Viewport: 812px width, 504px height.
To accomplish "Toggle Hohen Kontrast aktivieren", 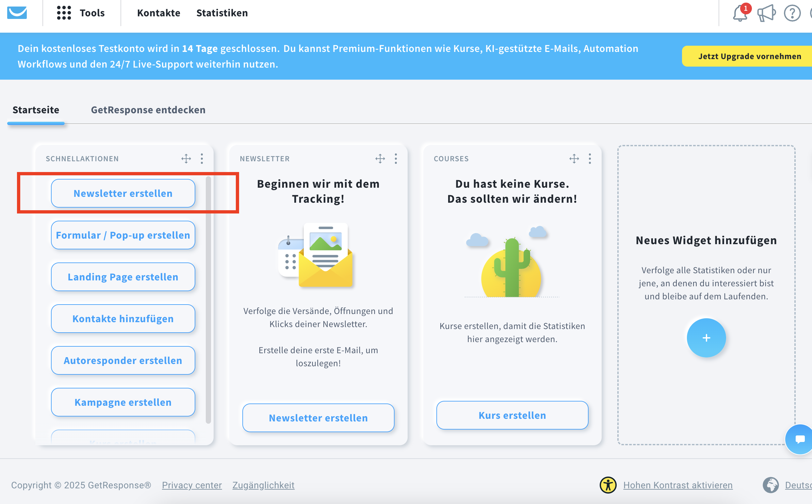I will click(x=678, y=485).
